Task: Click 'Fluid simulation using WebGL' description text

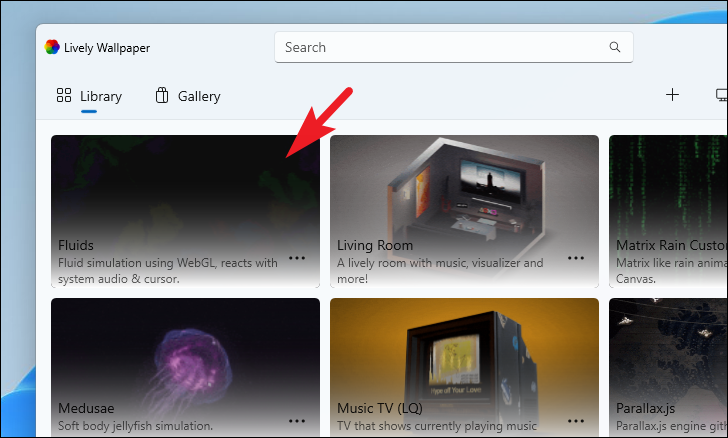Action: click(x=168, y=271)
